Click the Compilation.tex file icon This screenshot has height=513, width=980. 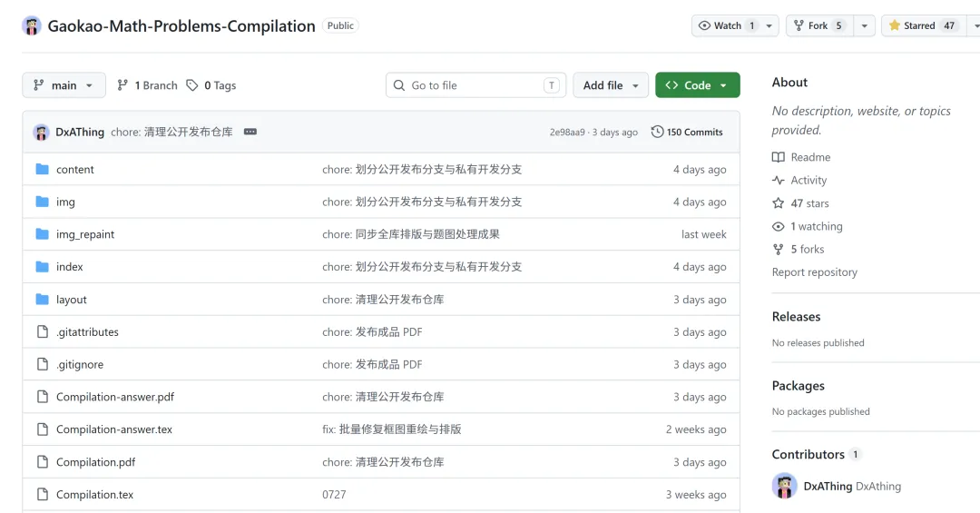(x=42, y=494)
